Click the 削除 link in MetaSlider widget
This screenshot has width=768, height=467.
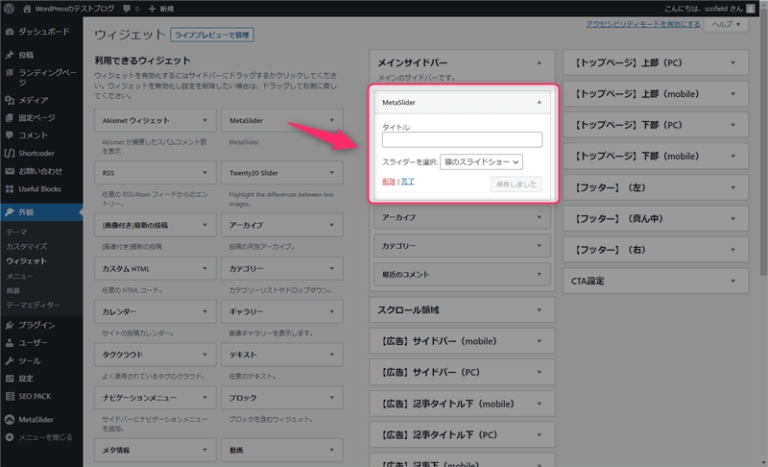[388, 181]
